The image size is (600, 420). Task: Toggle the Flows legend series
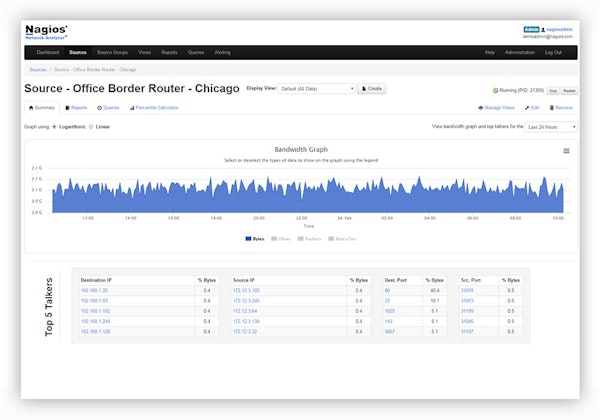[x=276, y=239]
